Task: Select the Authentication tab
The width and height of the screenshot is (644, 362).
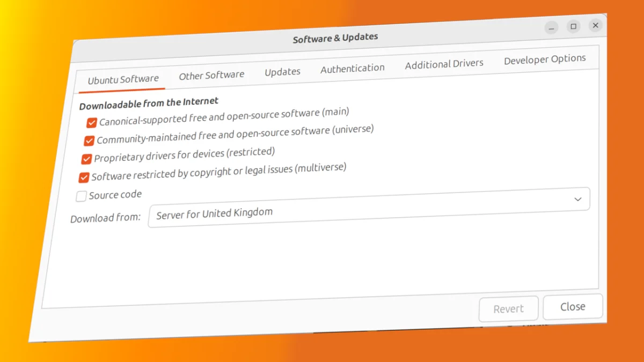Action: pyautogui.click(x=353, y=68)
